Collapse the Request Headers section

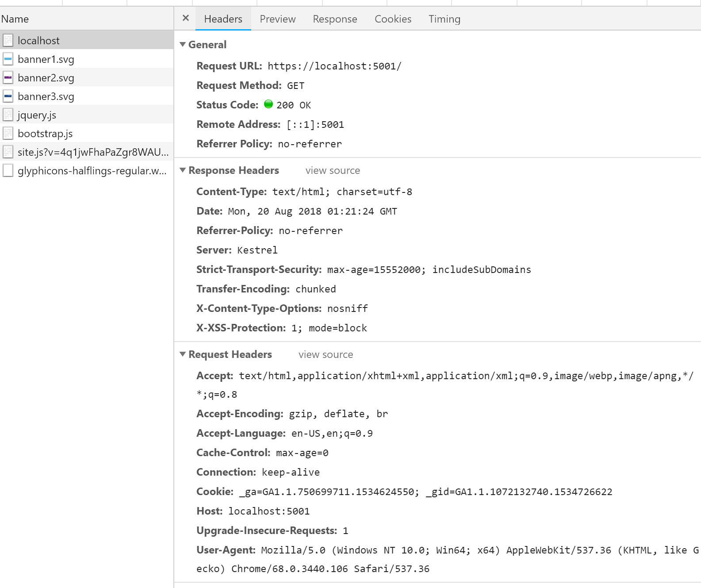point(183,354)
